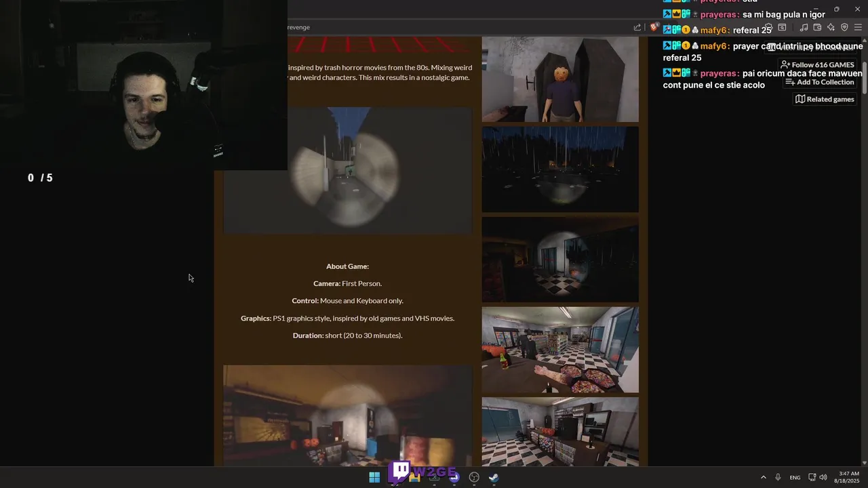Click the purple round app icon in taskbar

click(454, 477)
